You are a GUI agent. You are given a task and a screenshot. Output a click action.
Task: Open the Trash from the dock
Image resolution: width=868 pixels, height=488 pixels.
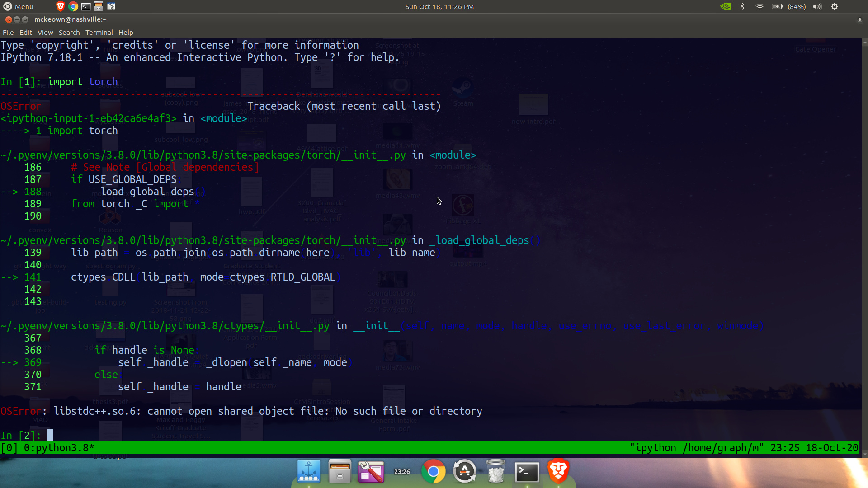tap(495, 472)
